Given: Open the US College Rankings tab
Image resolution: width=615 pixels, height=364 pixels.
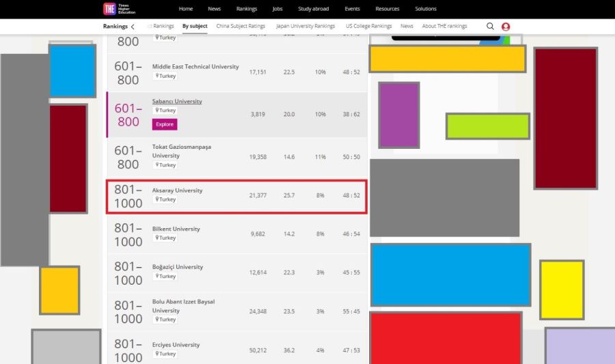Looking at the screenshot, I should (368, 26).
